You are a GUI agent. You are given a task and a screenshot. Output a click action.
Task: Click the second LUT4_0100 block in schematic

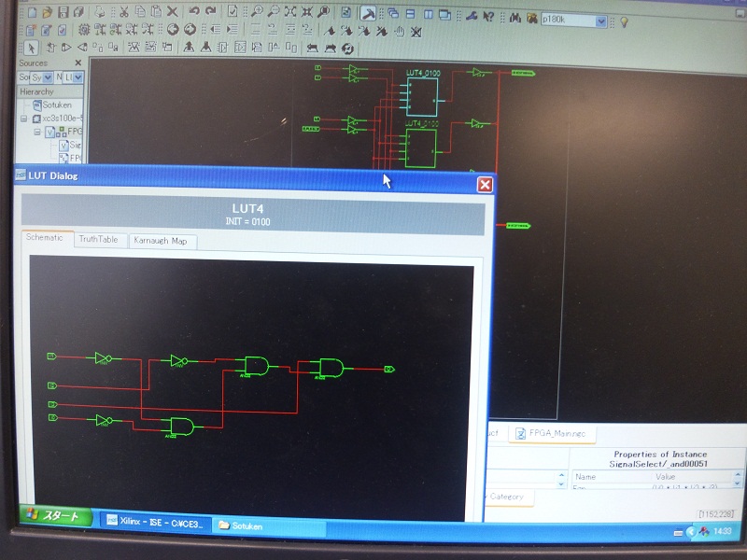(x=421, y=148)
